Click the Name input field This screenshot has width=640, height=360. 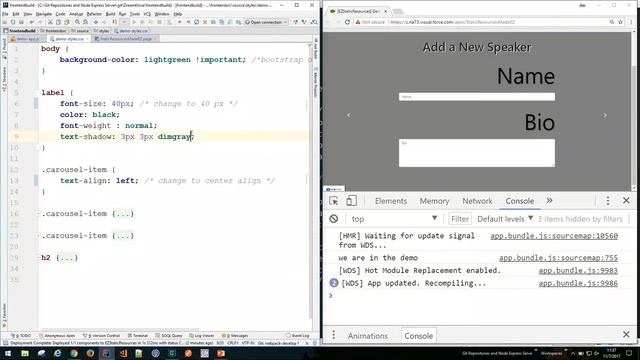477,96
